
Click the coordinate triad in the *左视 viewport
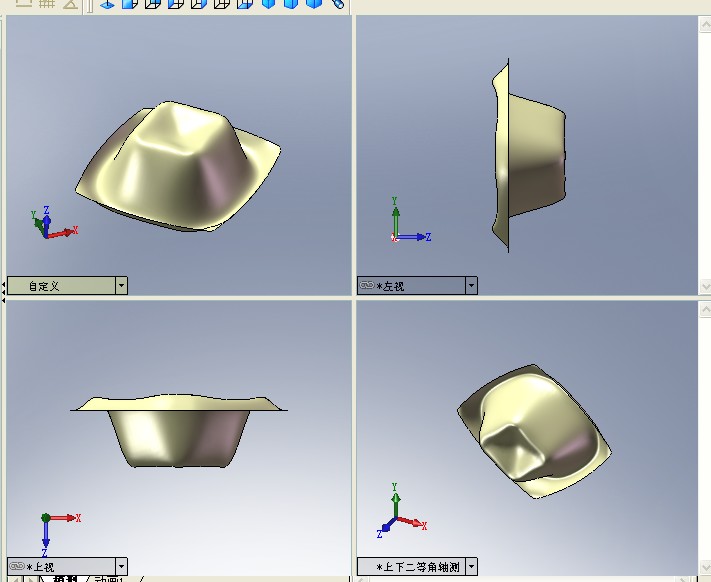[x=410, y=220]
